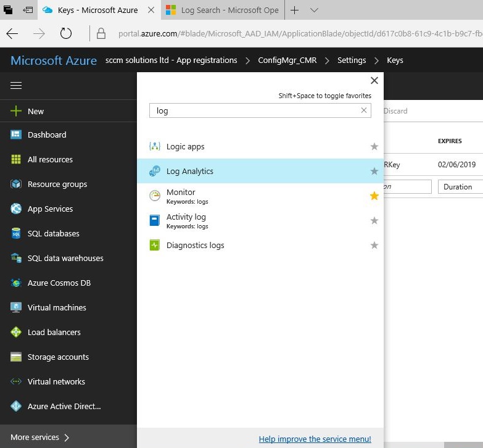Toggle favorite star for Diagnostics logs
Viewport: 483px width, 448px height.
point(374,245)
